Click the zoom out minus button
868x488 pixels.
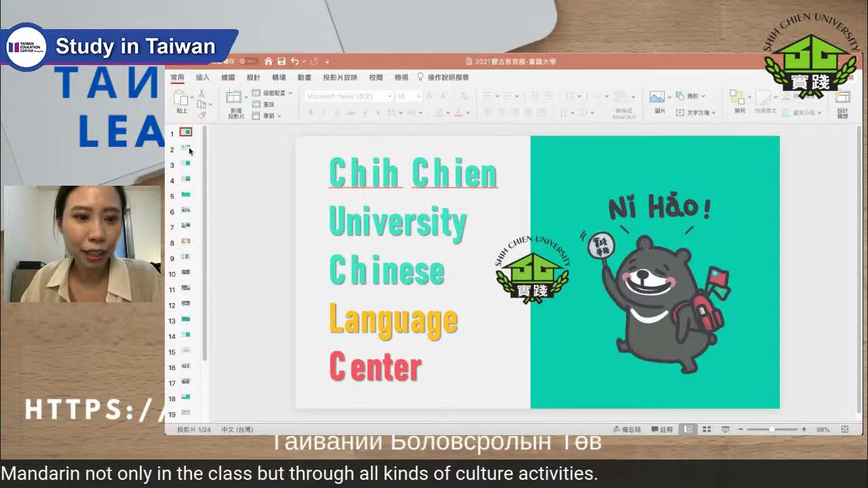(741, 430)
